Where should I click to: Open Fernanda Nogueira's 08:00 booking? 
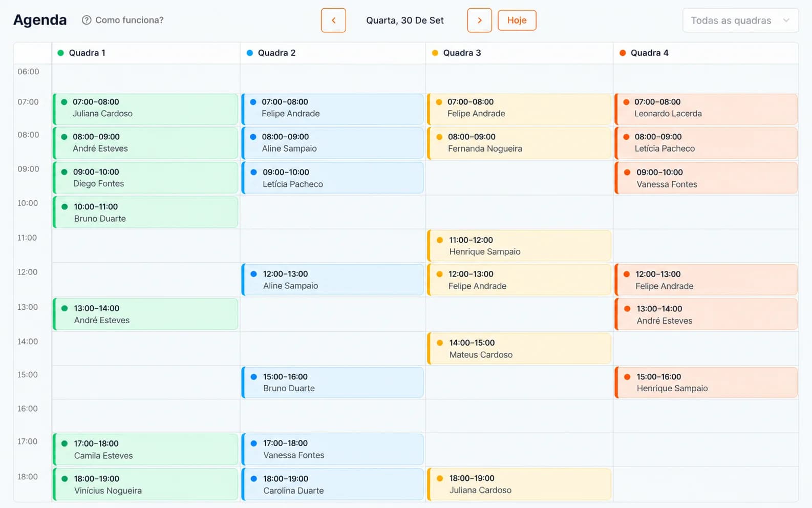point(519,143)
